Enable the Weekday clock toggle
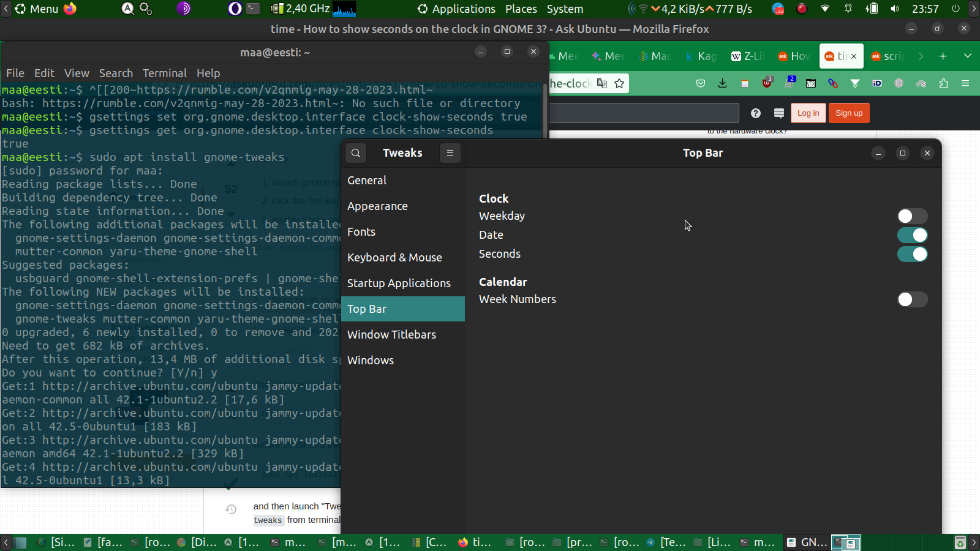This screenshot has height=551, width=980. (x=912, y=216)
